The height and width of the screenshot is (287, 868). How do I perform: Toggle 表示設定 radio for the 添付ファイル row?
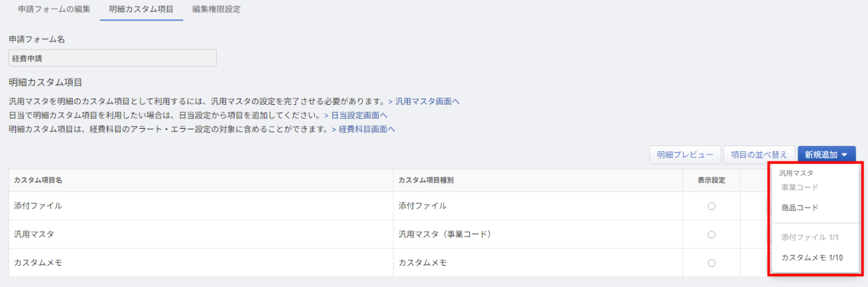tap(711, 206)
